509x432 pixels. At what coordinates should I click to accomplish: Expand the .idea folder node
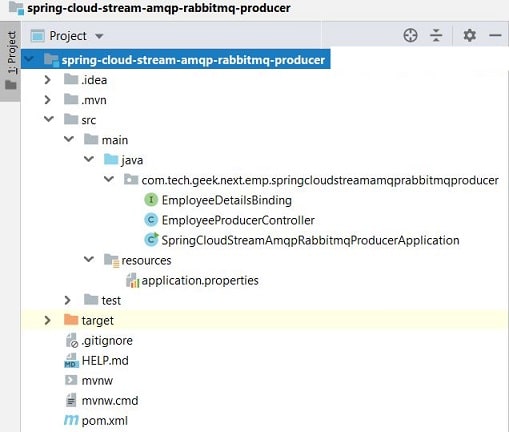[48, 80]
